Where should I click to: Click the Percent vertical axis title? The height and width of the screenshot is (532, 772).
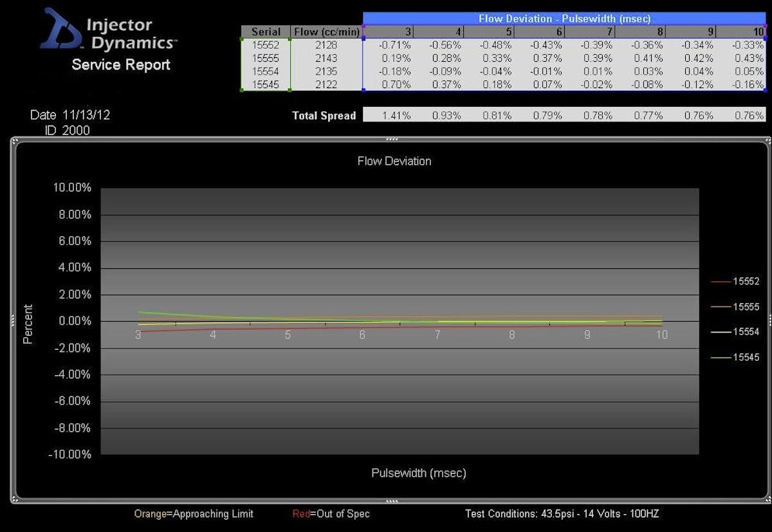point(28,324)
